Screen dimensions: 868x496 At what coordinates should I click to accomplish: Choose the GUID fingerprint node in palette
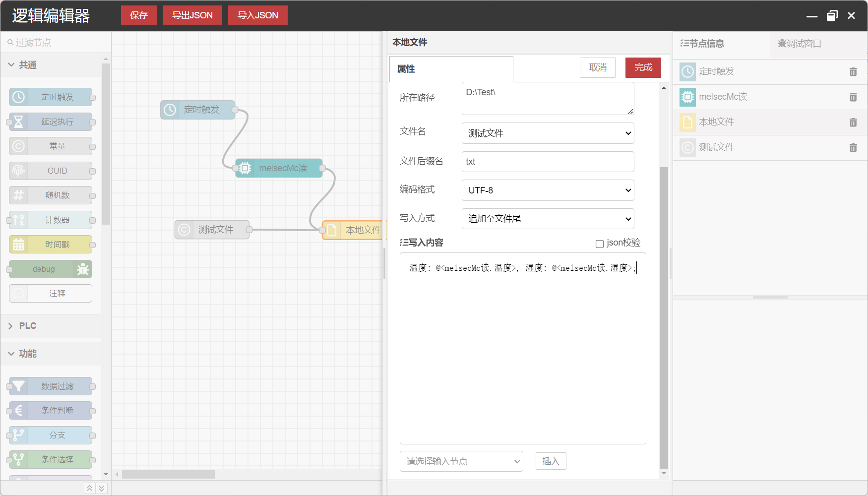[x=51, y=171]
